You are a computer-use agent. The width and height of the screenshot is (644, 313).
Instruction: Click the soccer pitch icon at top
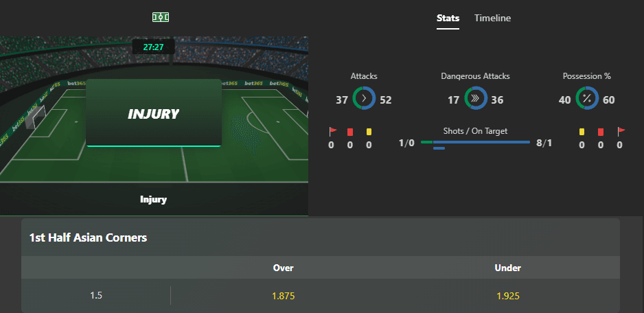click(161, 17)
